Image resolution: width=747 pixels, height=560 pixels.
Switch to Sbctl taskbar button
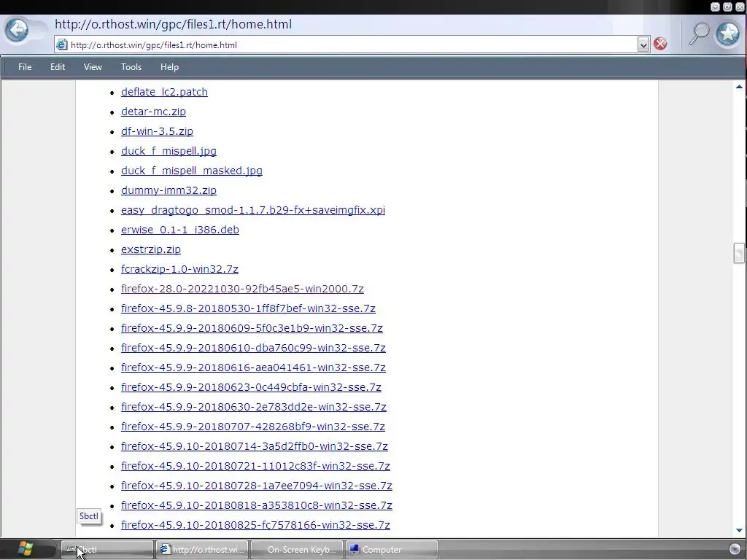[107, 550]
